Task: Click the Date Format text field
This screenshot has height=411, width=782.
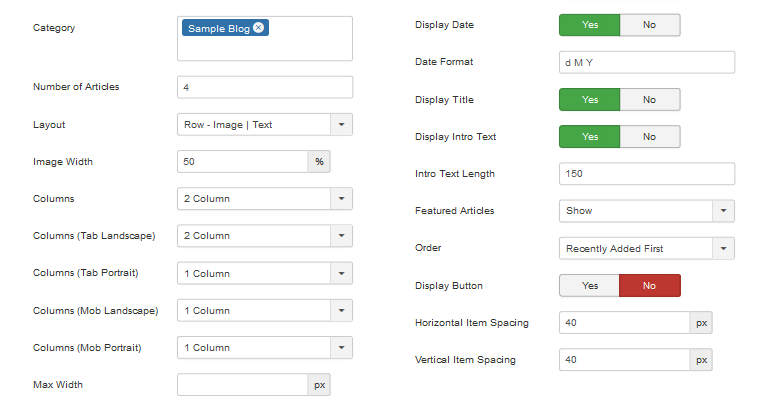Action: pyautogui.click(x=646, y=62)
